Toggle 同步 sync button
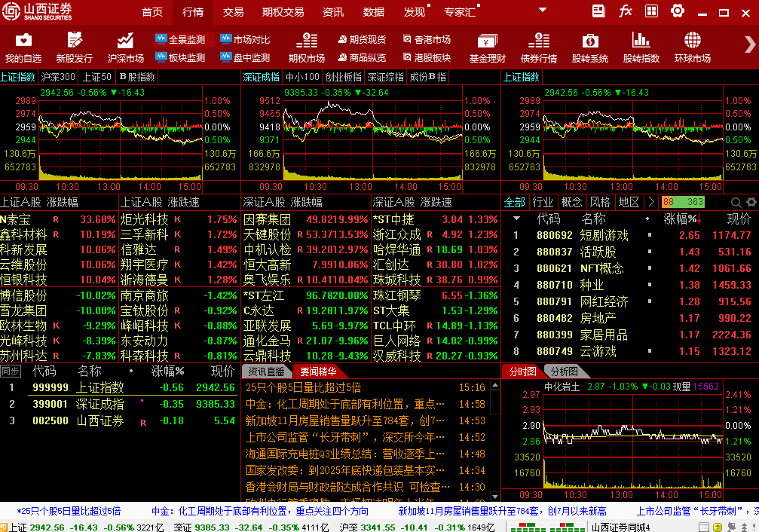This screenshot has width=759, height=532. (x=11, y=371)
